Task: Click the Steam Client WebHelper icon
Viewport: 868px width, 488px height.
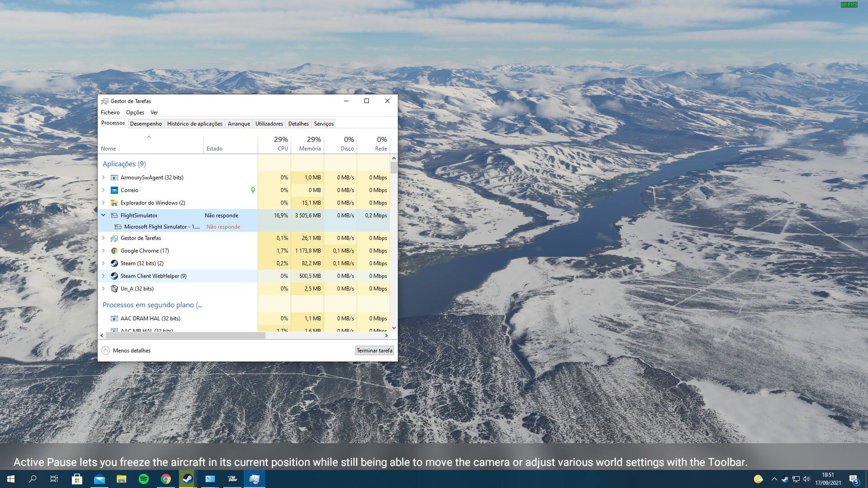Action: point(114,276)
